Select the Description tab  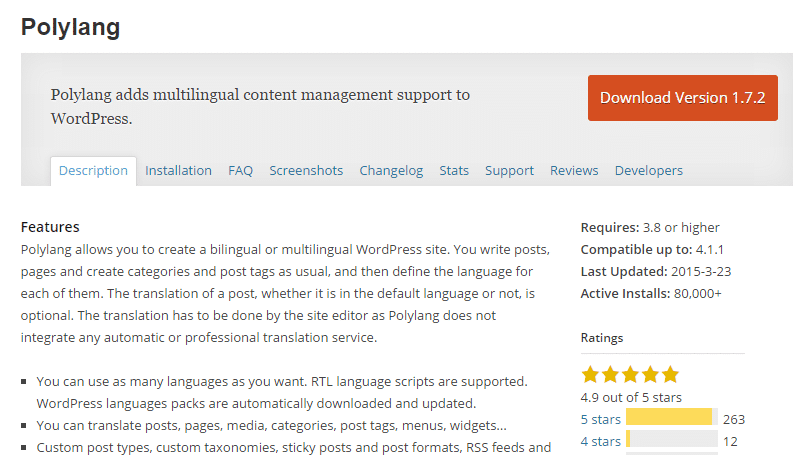coord(93,171)
